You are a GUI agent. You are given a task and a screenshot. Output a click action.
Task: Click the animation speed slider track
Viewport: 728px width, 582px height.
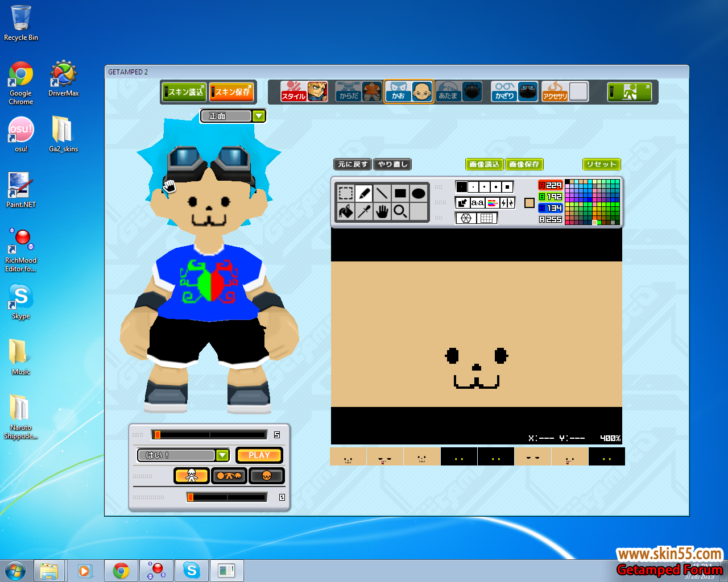(209, 435)
